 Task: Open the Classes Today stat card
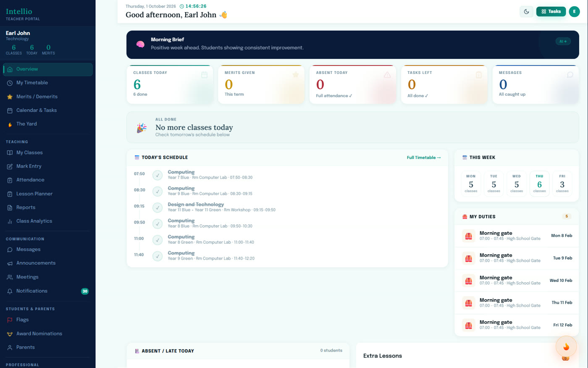(170, 84)
